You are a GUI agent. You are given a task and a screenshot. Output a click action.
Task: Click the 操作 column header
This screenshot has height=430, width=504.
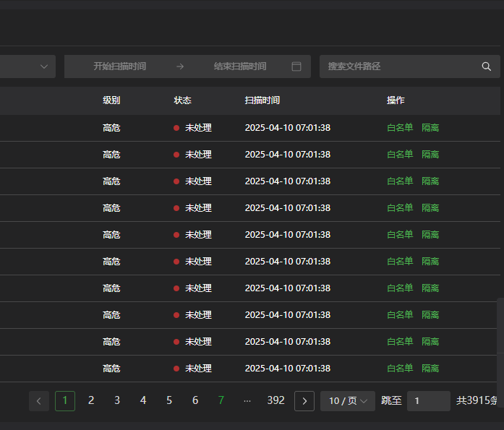[396, 100]
